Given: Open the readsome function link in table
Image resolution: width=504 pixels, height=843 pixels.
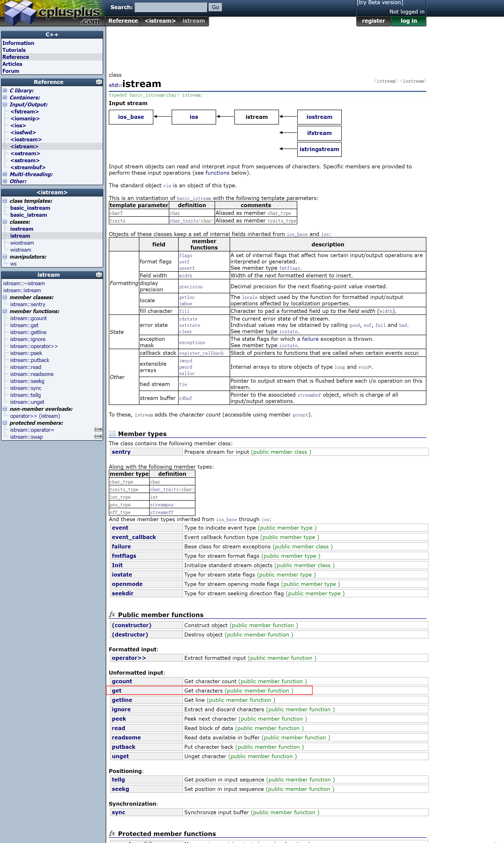Looking at the screenshot, I should (x=126, y=737).
